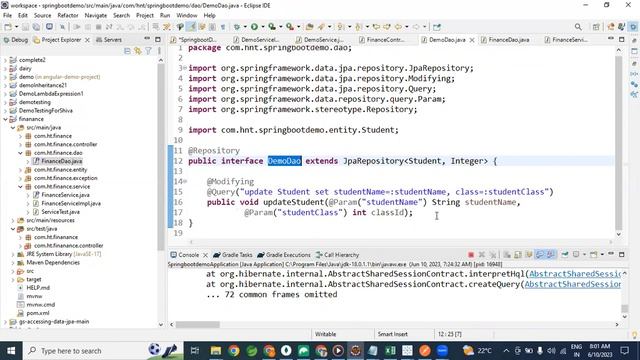Select FinanceDao.java in Project Explorer
Image resolution: width=640 pixels, height=360 pixels.
[x=61, y=161]
